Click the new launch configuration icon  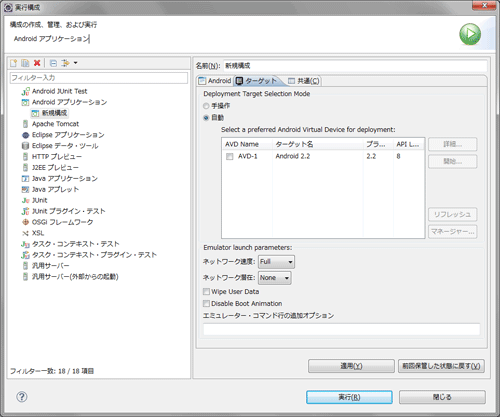(x=14, y=63)
